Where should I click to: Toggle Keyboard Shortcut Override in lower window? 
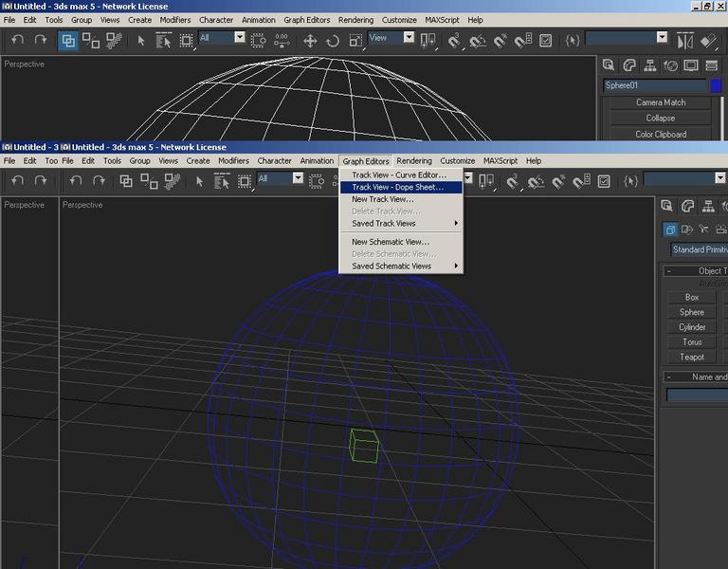point(604,181)
